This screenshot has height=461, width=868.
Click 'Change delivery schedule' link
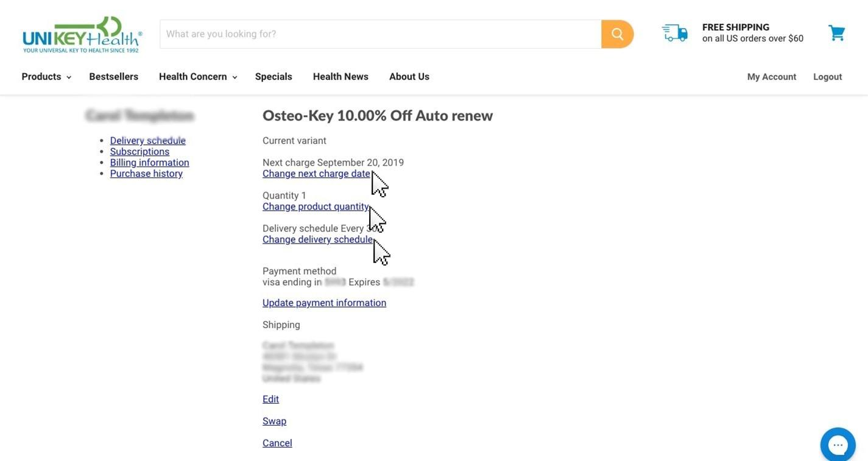tap(317, 239)
